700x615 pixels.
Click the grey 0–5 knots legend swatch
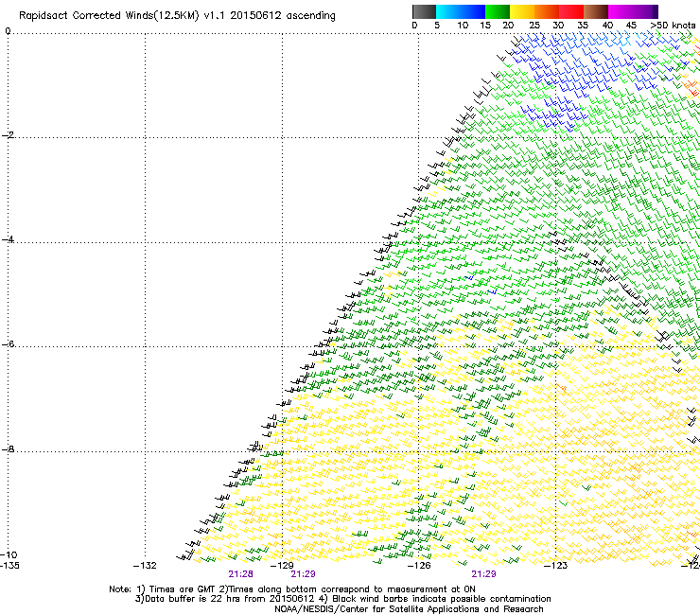click(x=424, y=11)
